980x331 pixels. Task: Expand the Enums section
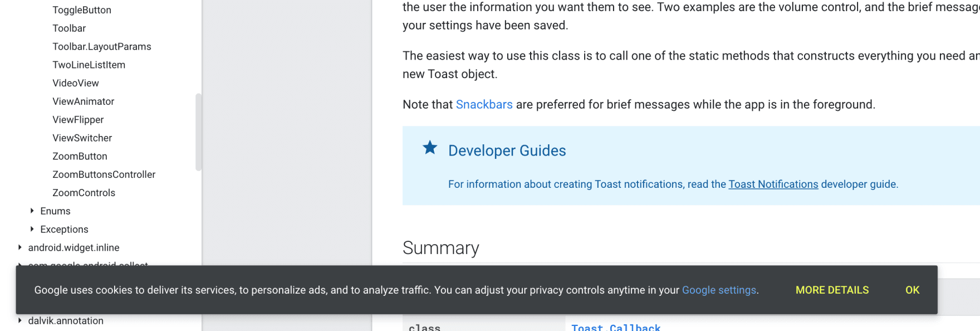point(56,211)
